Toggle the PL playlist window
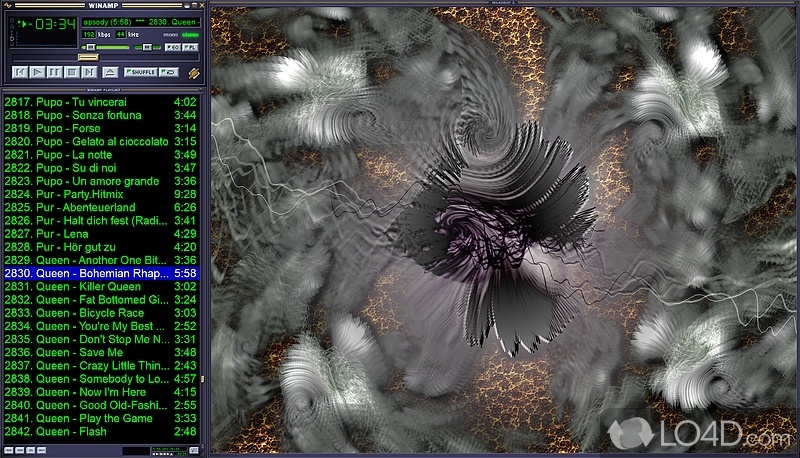 (190, 47)
